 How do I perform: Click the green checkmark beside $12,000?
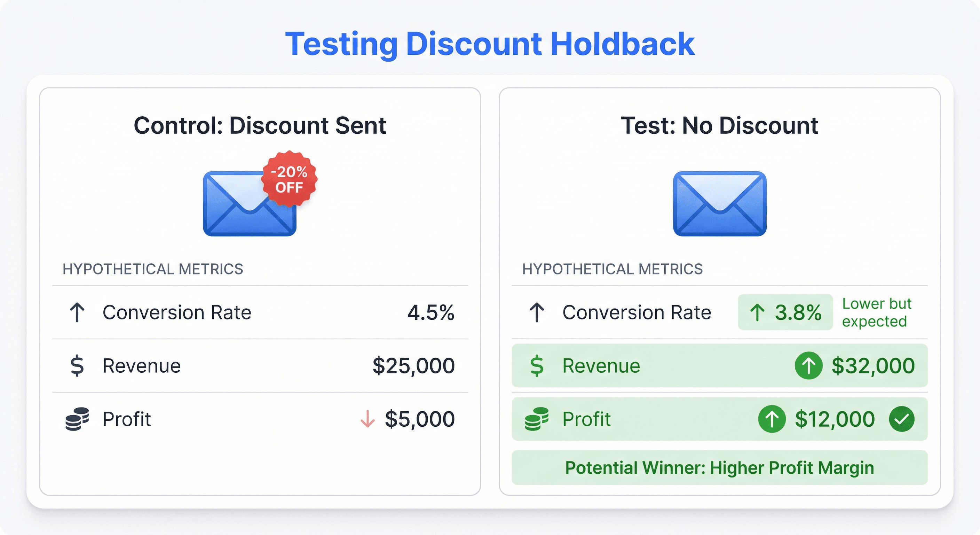(x=902, y=419)
